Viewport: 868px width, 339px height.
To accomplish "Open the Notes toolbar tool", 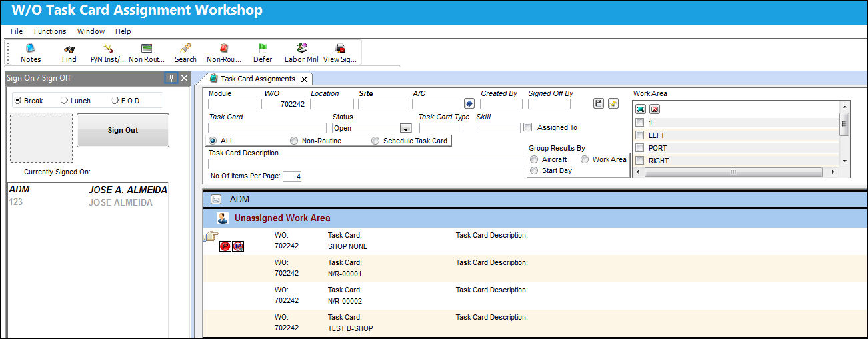I will [x=31, y=53].
